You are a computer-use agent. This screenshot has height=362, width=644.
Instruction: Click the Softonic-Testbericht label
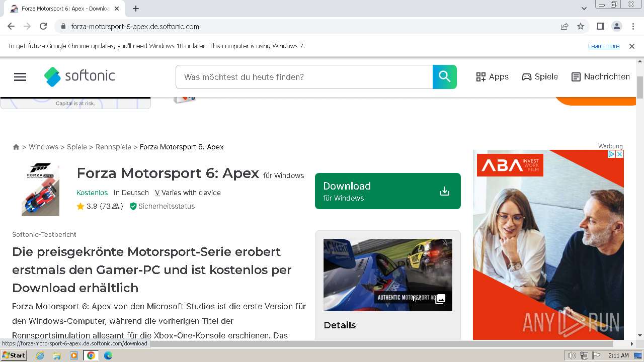(x=44, y=235)
